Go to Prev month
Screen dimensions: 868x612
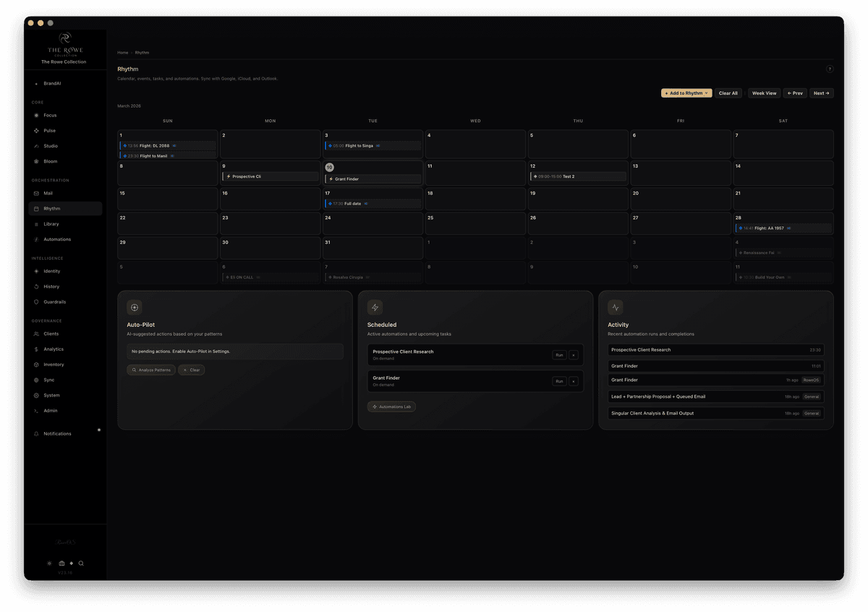[795, 93]
